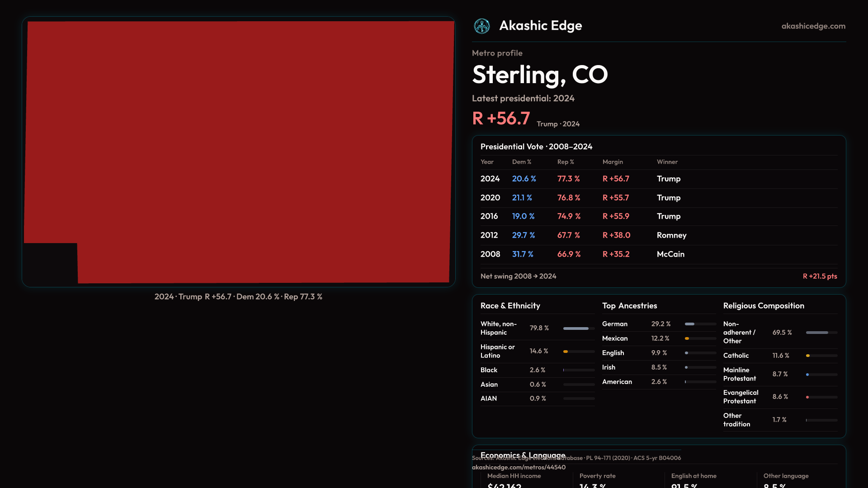868x488 pixels.
Task: Click the Akashic Edge logo icon
Action: pos(481,26)
